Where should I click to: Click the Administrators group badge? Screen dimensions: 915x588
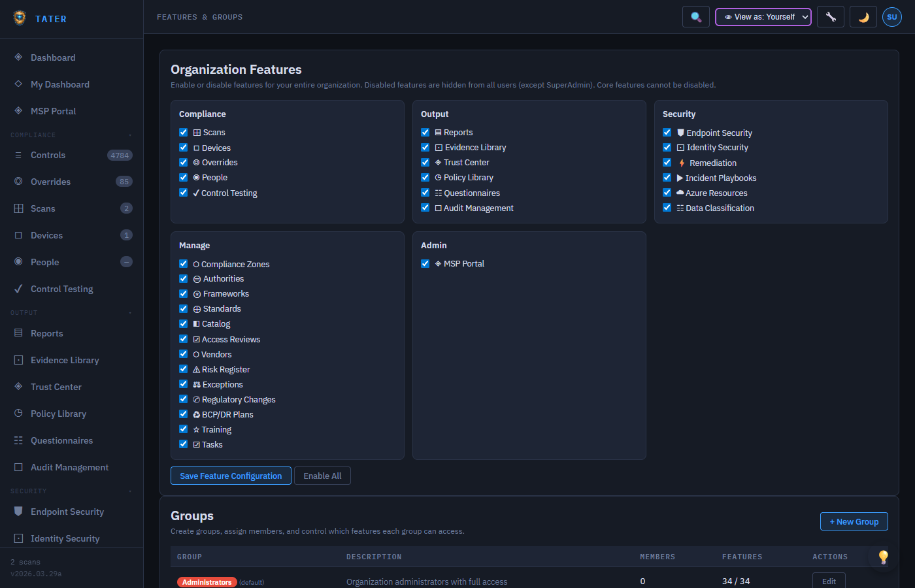pos(207,582)
